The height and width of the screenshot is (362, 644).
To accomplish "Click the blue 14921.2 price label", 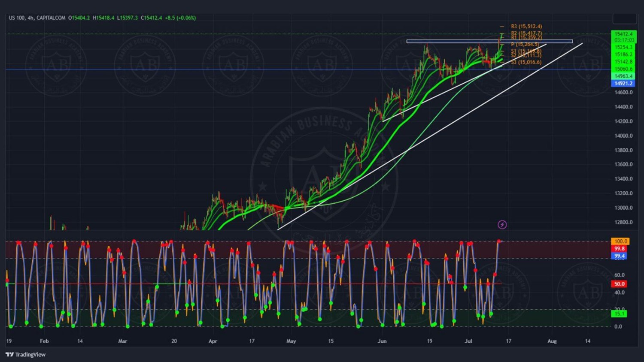I will pyautogui.click(x=623, y=84).
